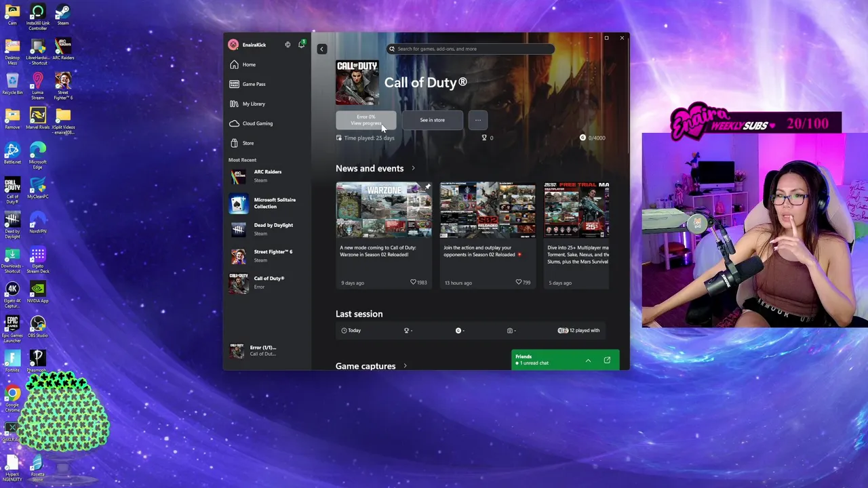The width and height of the screenshot is (868, 488).
Task: Open the ARC Raiders desktop shortcut
Action: pyautogui.click(x=63, y=49)
